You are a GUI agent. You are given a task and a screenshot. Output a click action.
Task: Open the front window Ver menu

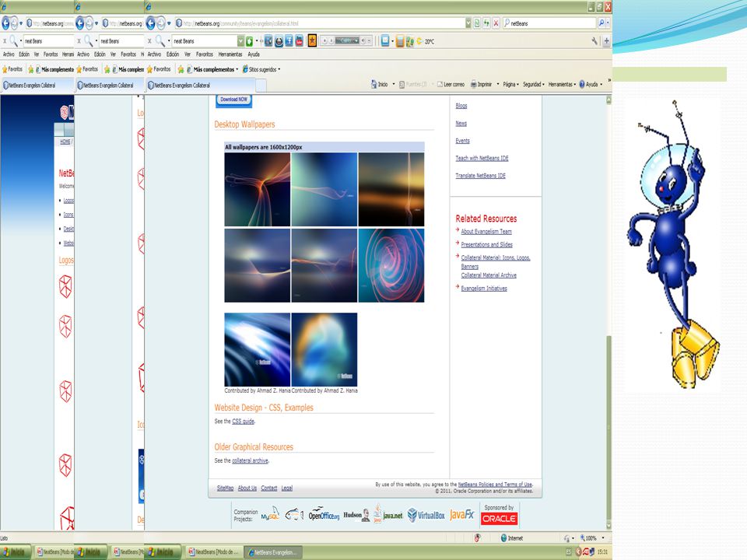click(x=188, y=54)
